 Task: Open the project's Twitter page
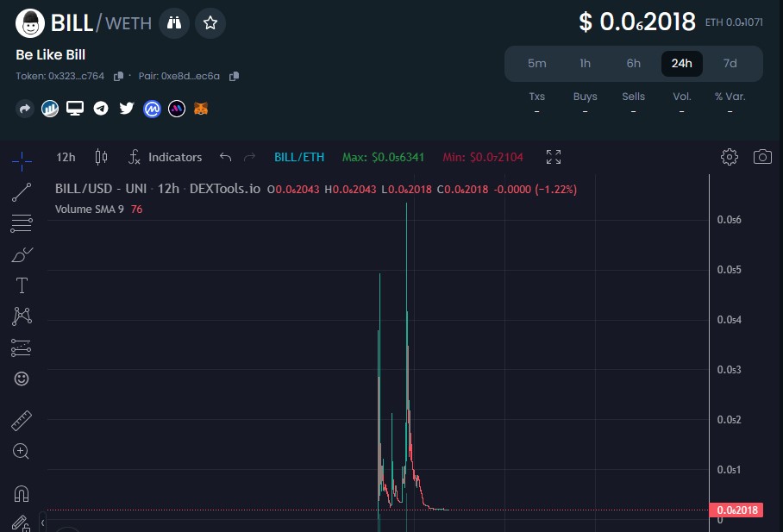tap(127, 109)
